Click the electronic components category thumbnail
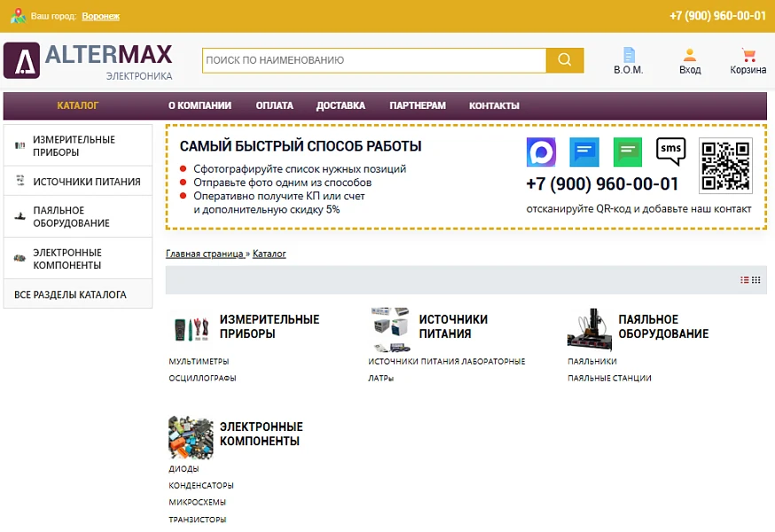Viewport: 775px width, 532px height. [x=192, y=437]
